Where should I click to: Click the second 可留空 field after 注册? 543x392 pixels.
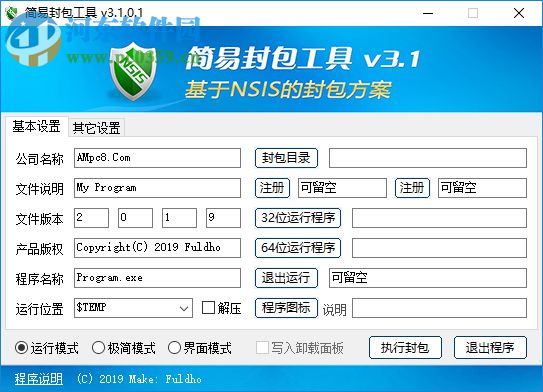pos(482,188)
